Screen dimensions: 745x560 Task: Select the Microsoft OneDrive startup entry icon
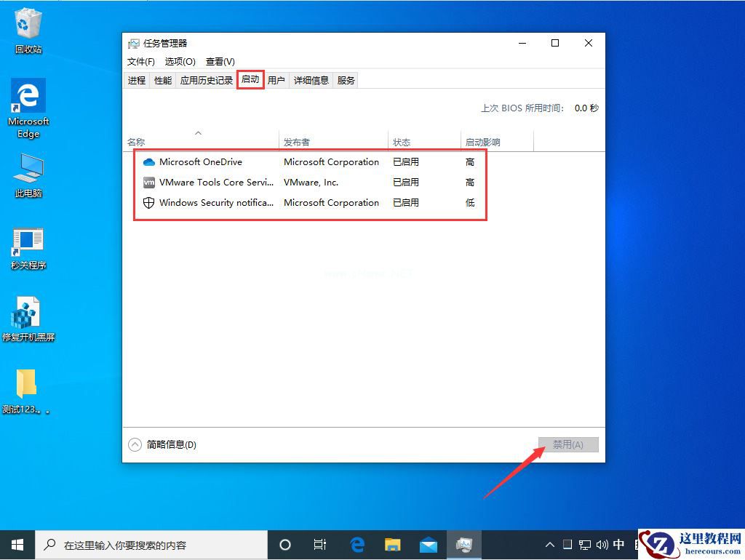(x=148, y=161)
